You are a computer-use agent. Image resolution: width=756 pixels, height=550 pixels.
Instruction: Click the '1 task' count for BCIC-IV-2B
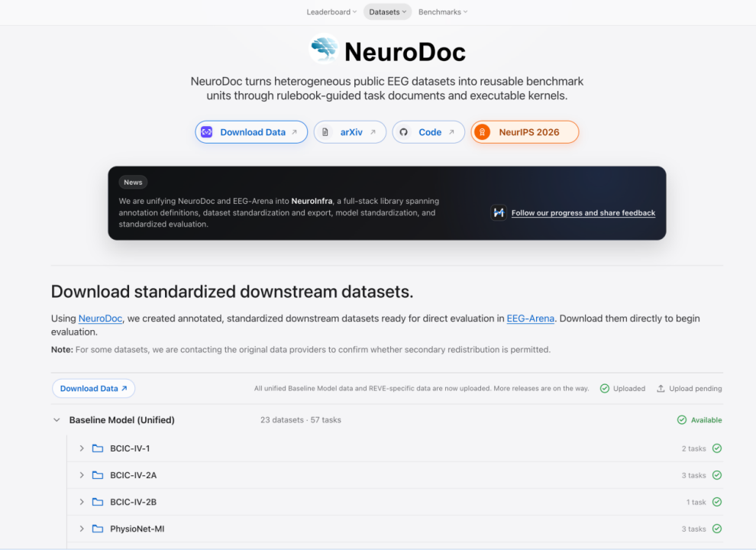[x=696, y=502]
